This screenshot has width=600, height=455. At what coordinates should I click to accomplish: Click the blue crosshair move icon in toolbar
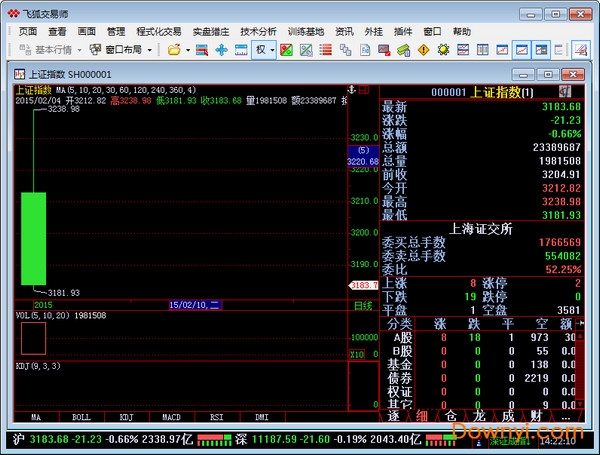(x=222, y=49)
